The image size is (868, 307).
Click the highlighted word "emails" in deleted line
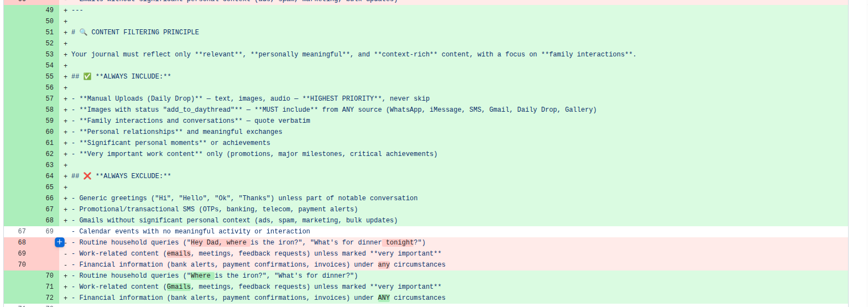[179, 253]
